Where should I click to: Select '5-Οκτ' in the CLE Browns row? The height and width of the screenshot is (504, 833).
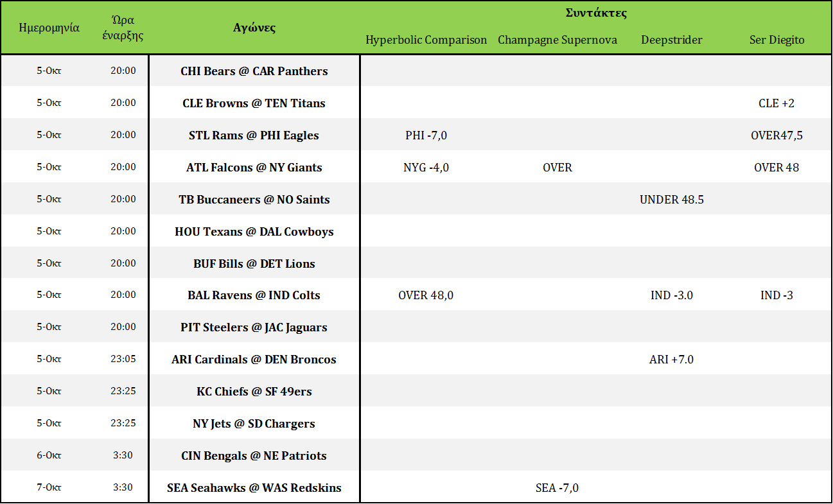(x=49, y=103)
